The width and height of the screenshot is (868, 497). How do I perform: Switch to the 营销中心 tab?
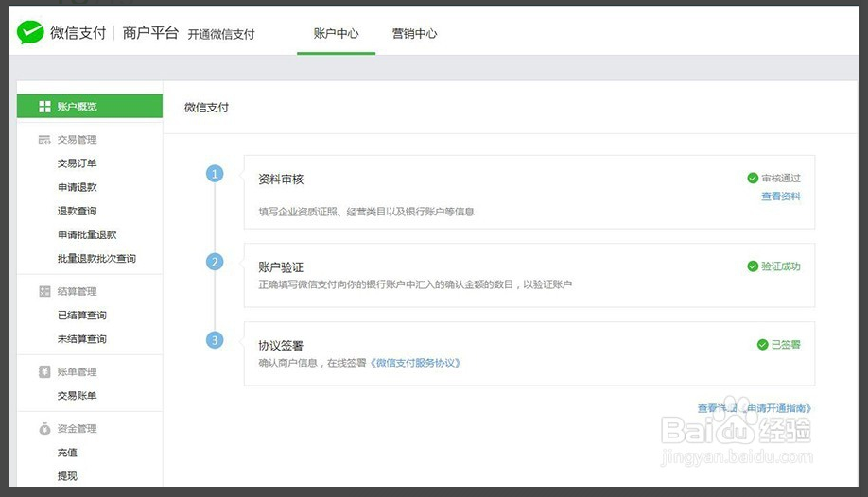tap(414, 34)
